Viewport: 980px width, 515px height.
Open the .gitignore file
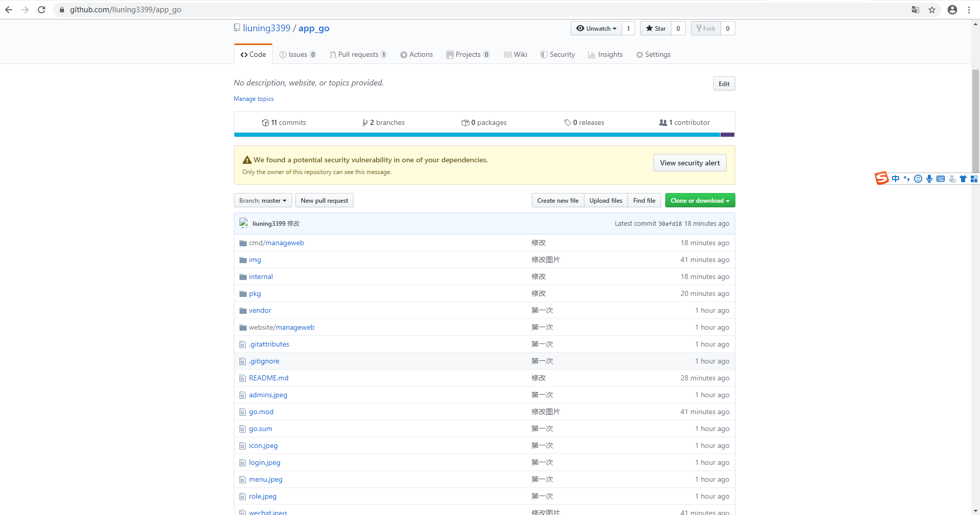pos(264,361)
